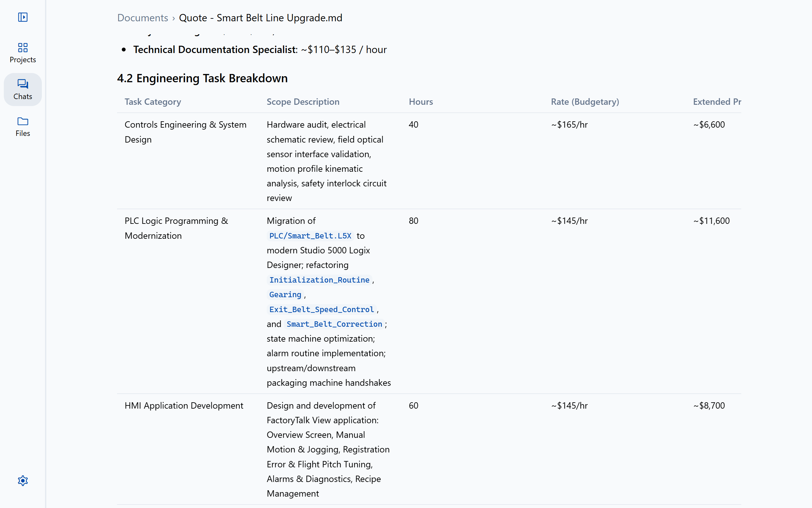Click the '~$165/hr' rate cell
The width and height of the screenshot is (812, 508).
click(x=569, y=125)
